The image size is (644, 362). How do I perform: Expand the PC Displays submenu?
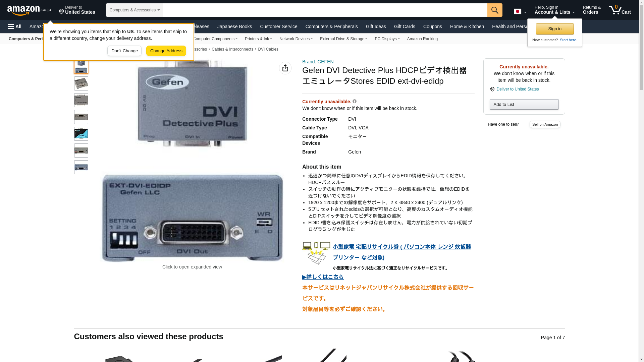click(x=387, y=39)
